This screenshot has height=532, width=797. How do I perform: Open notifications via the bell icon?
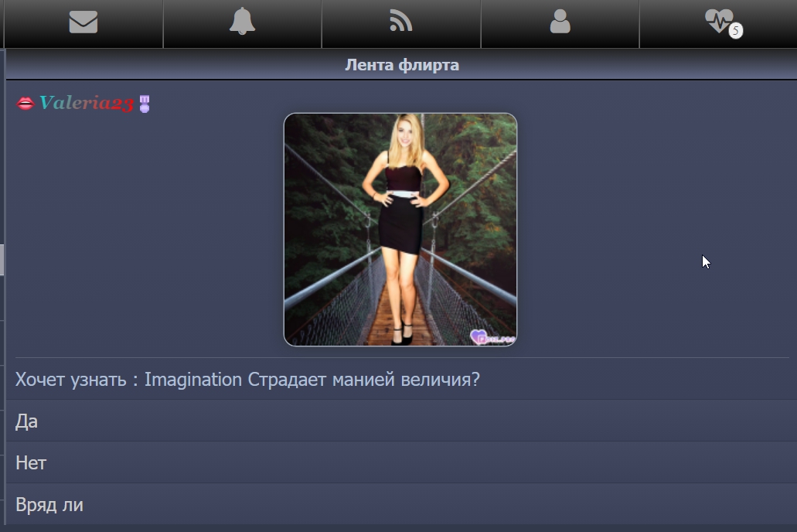(x=242, y=22)
